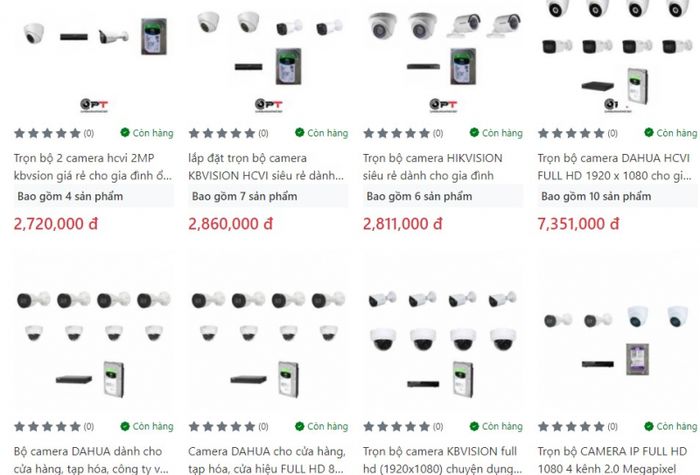The height and width of the screenshot is (475, 700).
Task: Click the green 'Còn hàng' check icon on the HIKVISION item
Action: pos(474,132)
